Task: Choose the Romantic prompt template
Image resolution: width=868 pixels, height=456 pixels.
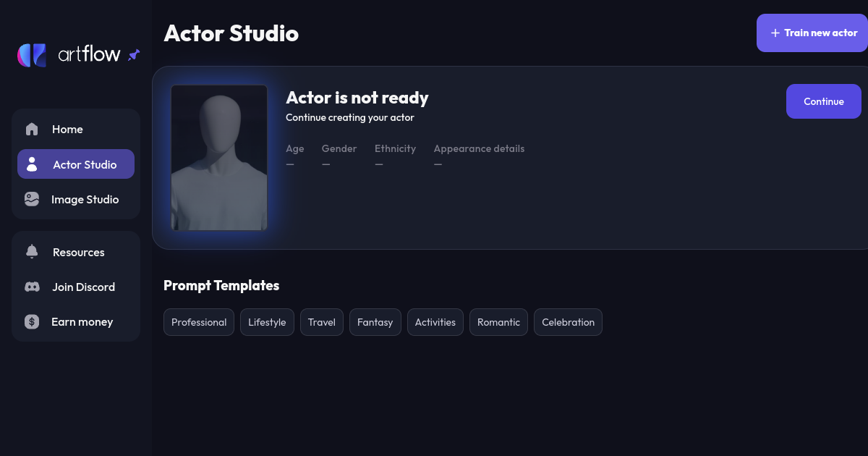Action: pos(498,322)
